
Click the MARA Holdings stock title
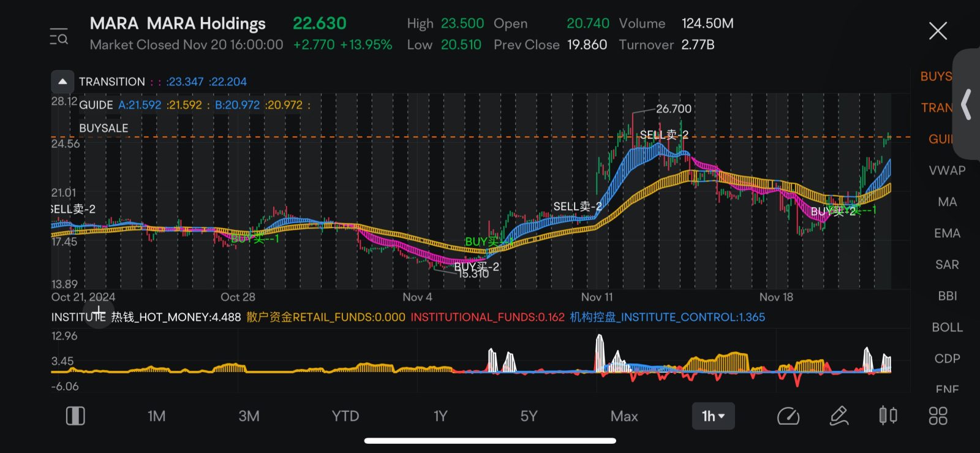178,23
